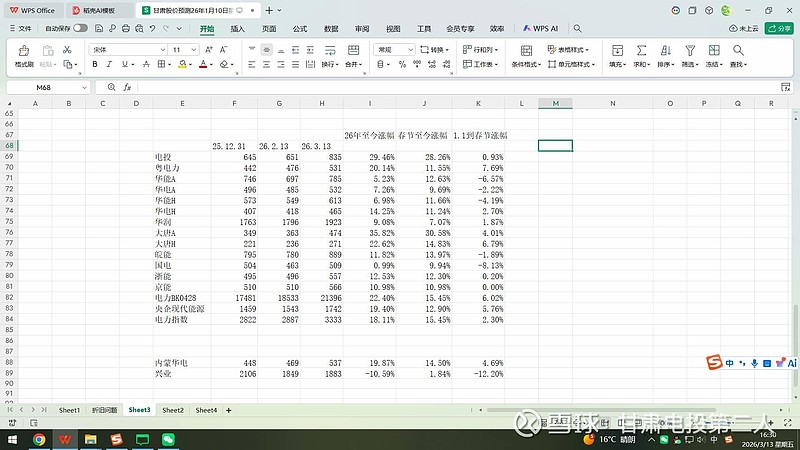Screen dimensions: 800x450
Task: Click the Sort (排序) icon
Action: coord(665,50)
